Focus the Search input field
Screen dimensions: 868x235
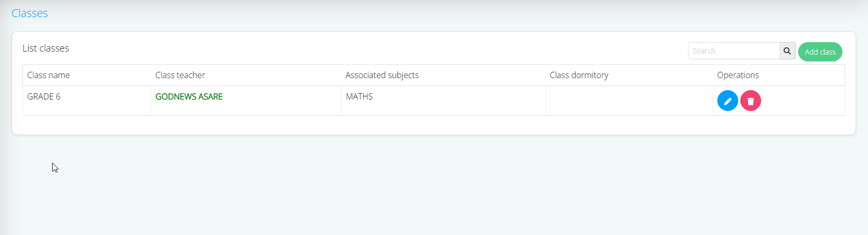coord(733,51)
